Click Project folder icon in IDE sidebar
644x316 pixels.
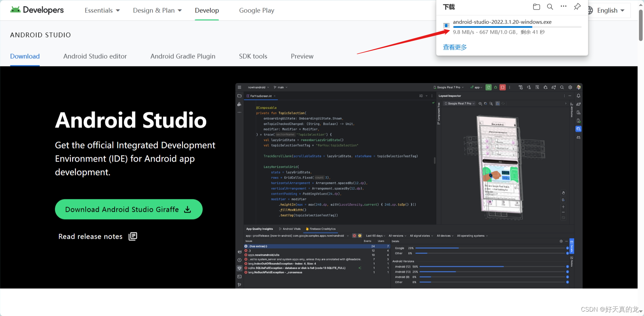pos(239,96)
